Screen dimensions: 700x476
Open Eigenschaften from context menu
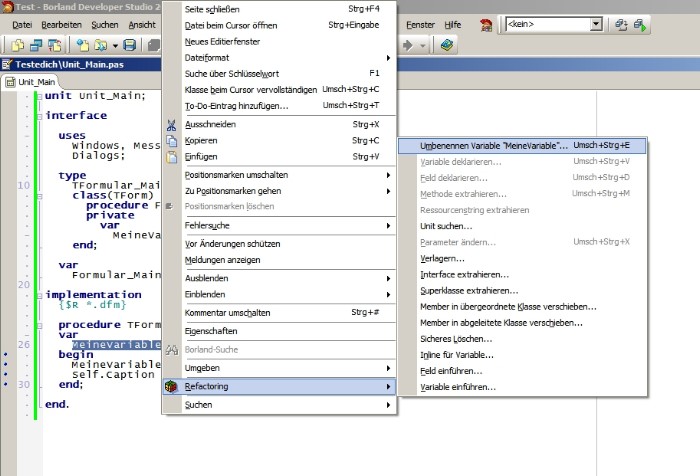280,331
